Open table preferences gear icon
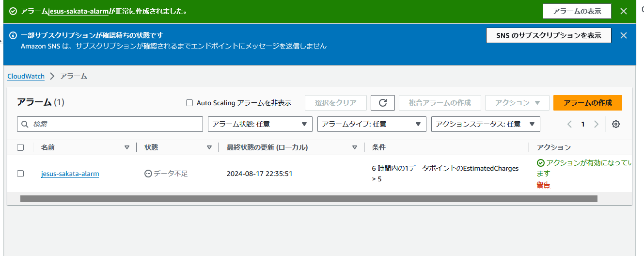Screen dimensions: 644x256 point(616,124)
